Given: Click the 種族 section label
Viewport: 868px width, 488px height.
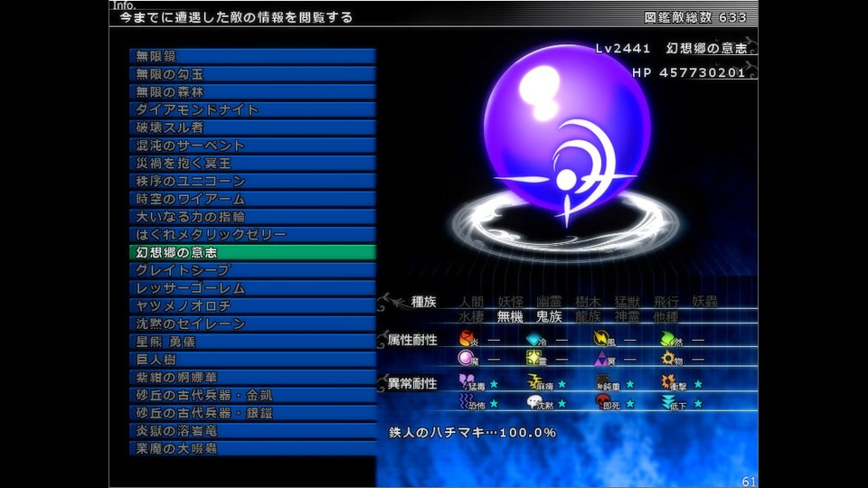Looking at the screenshot, I should [x=423, y=302].
